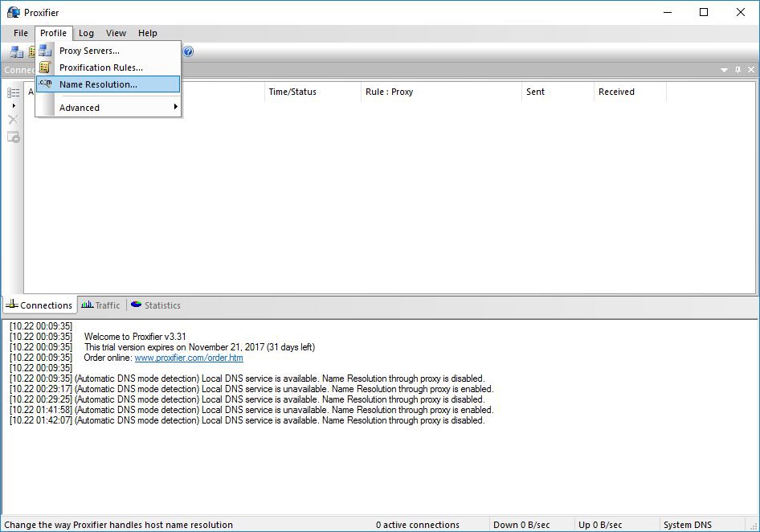Click '0 active connections' in status bar
760x532 pixels.
coord(417,525)
